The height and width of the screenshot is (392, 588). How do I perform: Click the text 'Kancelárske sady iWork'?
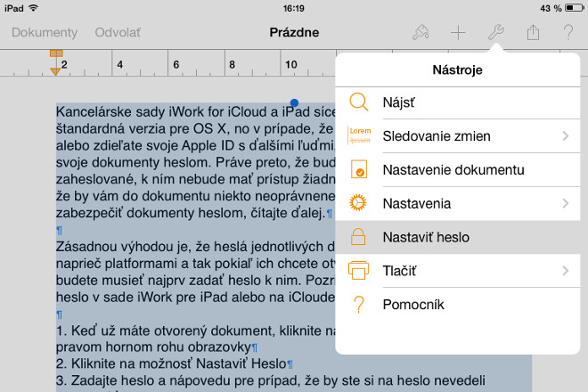tap(130, 111)
